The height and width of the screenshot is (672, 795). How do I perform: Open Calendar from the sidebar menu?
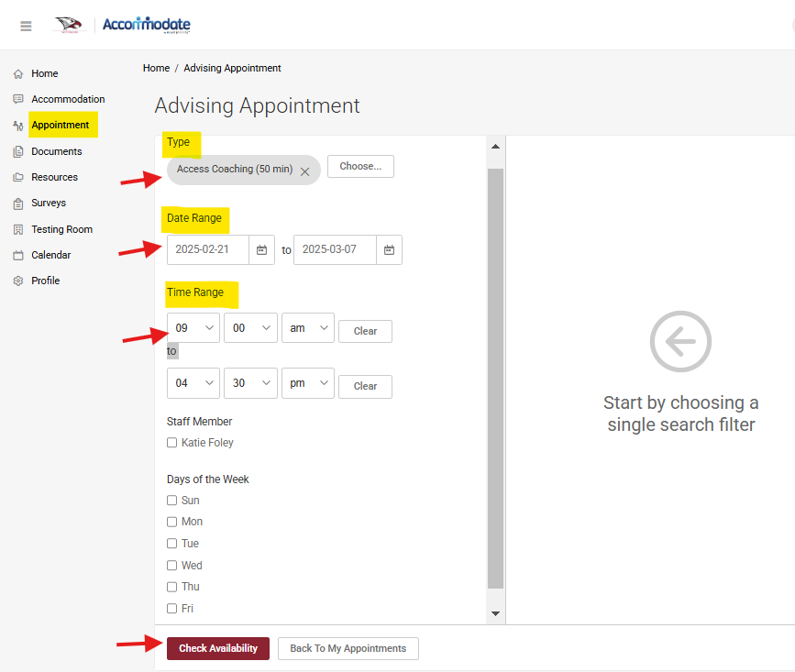(50, 255)
